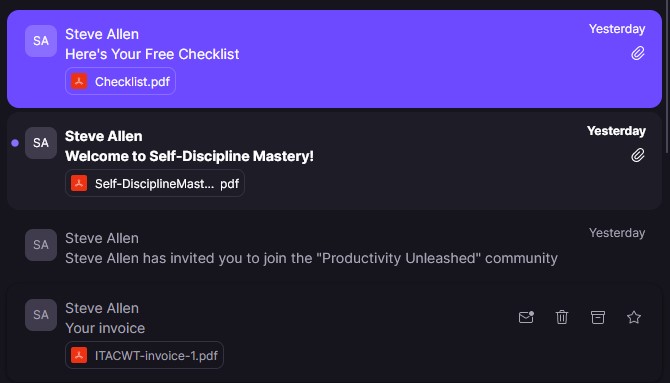This screenshot has height=383, width=670.
Task: Select the 'Your invoice' email subject
Action: (105, 328)
